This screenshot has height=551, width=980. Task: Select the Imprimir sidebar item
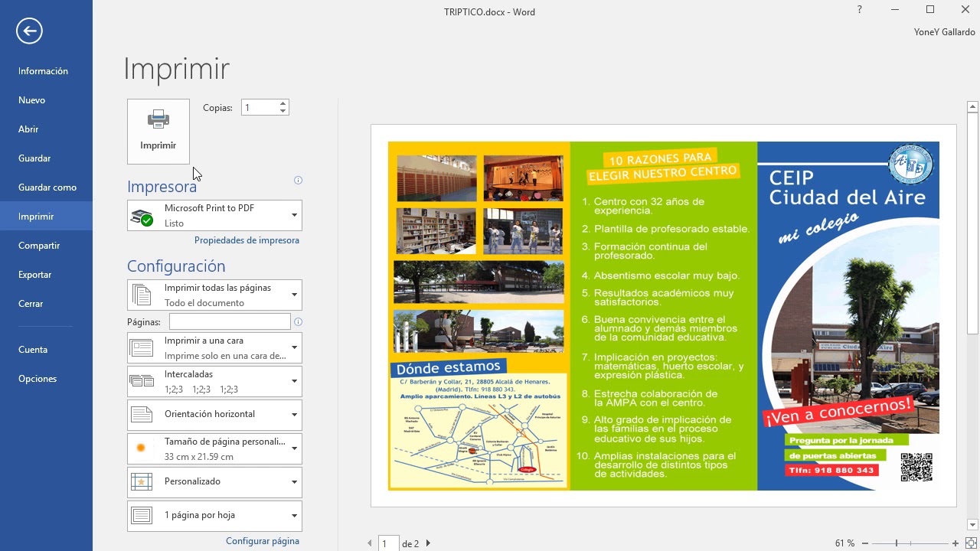(x=46, y=217)
